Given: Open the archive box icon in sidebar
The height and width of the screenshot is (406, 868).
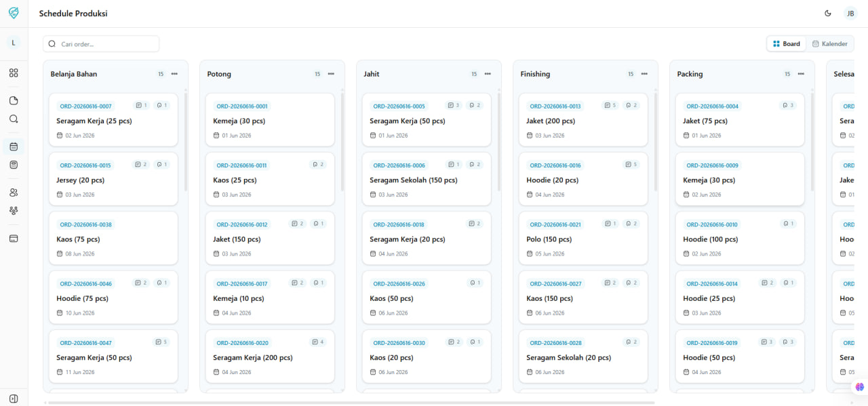Looking at the screenshot, I should (x=14, y=165).
